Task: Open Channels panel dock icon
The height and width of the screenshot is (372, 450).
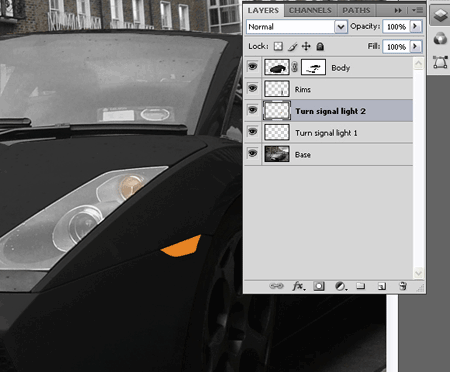Action: pos(440,39)
